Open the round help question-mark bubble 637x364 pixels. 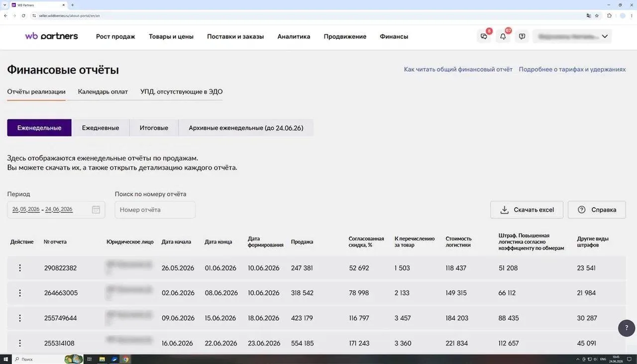[x=627, y=328]
